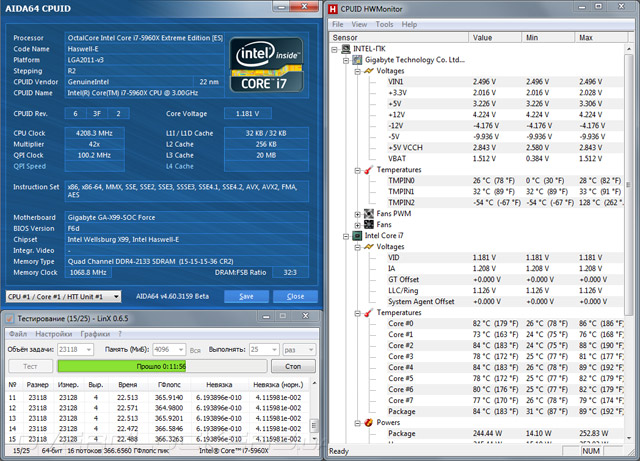
Task: Click the 4208.3 MHz CPU Clock value
Action: pos(94,133)
